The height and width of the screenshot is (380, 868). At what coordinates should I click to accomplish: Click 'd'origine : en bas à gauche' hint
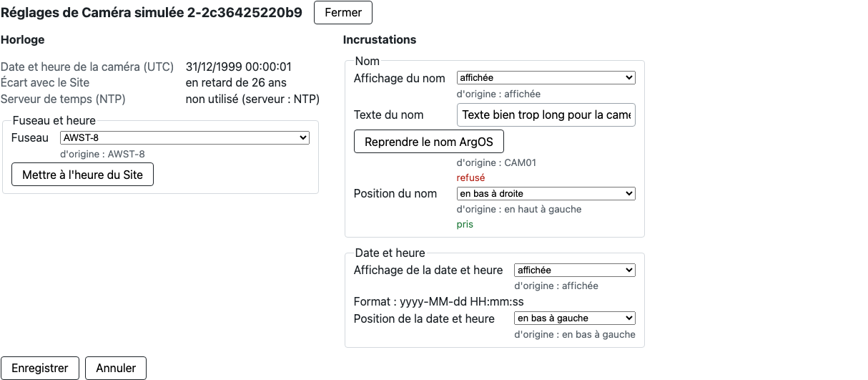575,334
